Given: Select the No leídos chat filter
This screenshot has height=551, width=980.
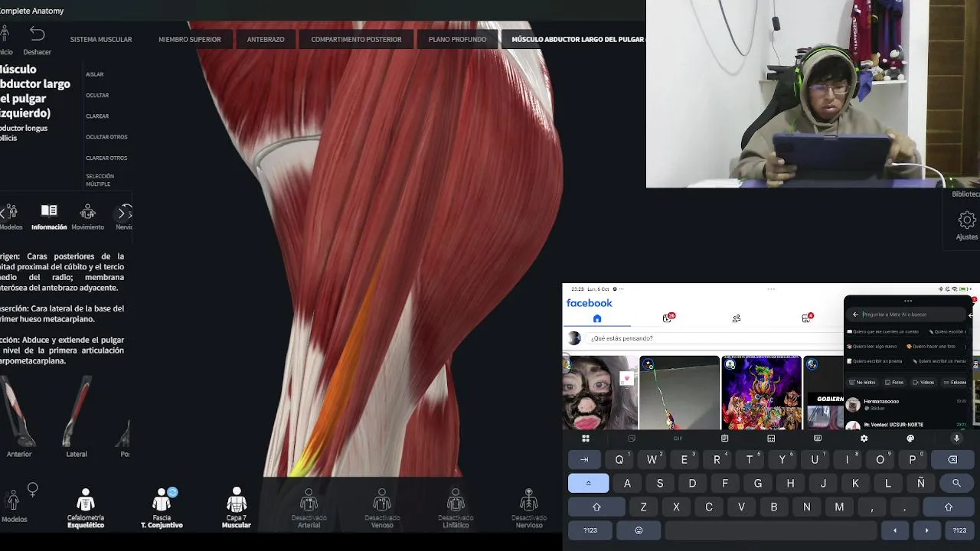Looking at the screenshot, I should pos(863,382).
